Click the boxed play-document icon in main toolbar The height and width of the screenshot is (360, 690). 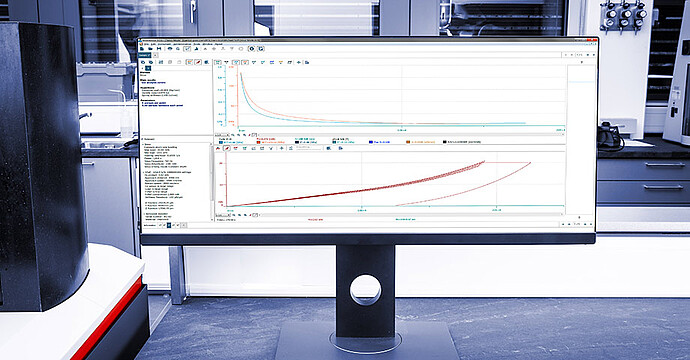pos(261,48)
